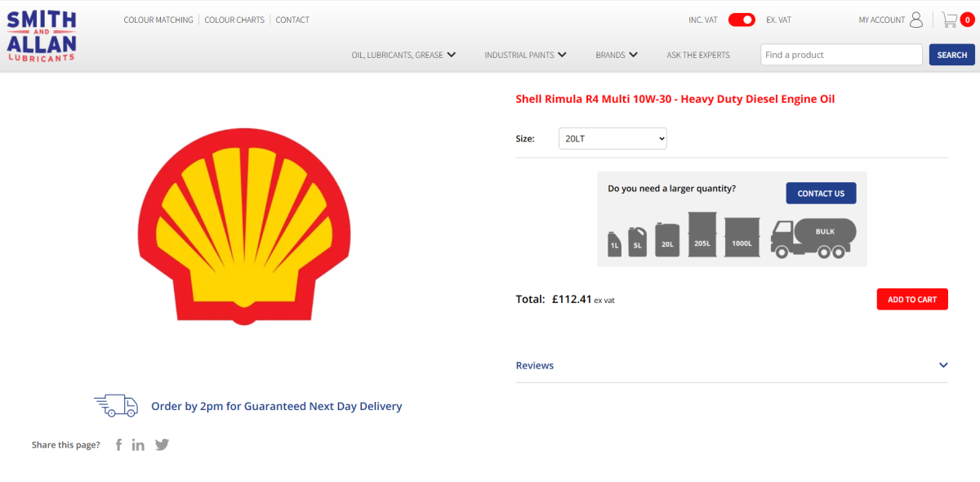
Task: Click the EX. VAT label
Action: coord(778,20)
